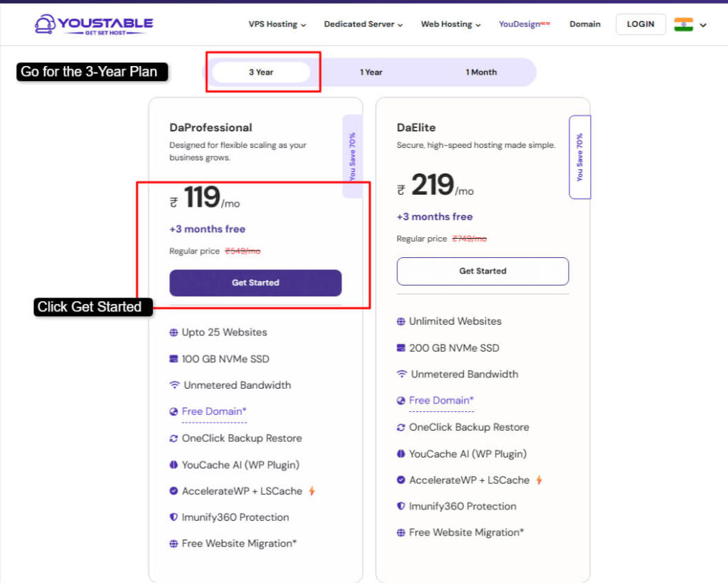
Task: Click AccelerateWP checkmark icon in DaElite plan
Action: [x=401, y=480]
